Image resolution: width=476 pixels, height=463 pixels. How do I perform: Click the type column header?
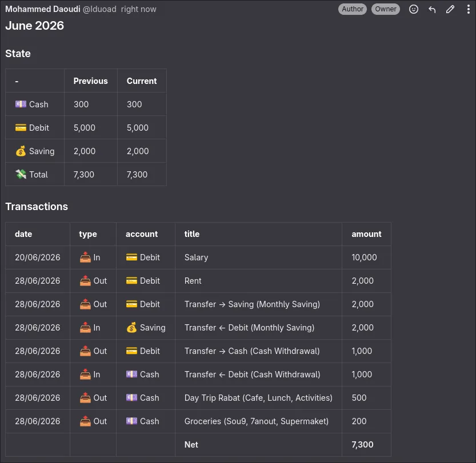pyautogui.click(x=88, y=234)
